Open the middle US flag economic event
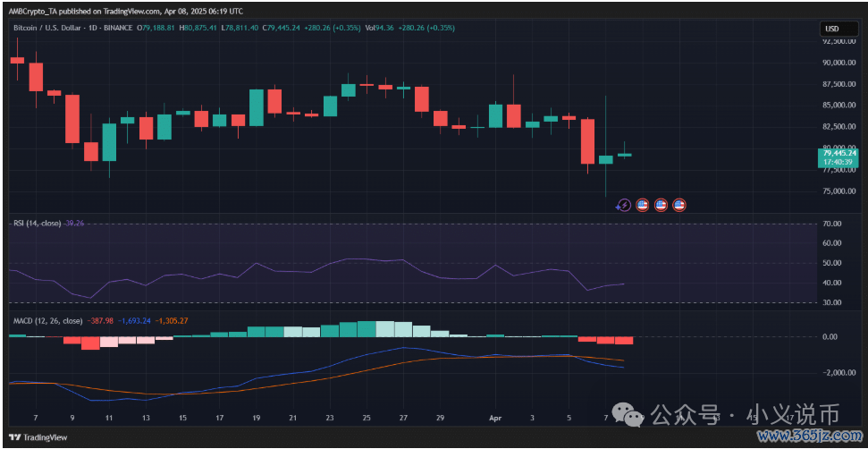Screen dimensions: 868x449 click(661, 205)
